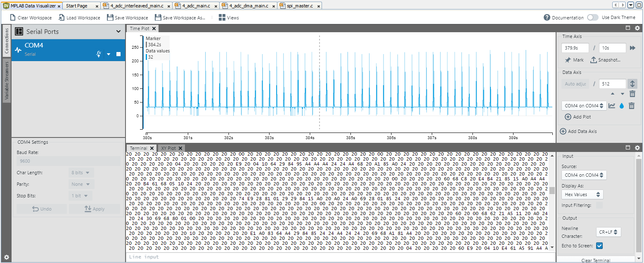Click the fast-forward icon in Time Axis
The image size is (644, 263).
click(633, 47)
